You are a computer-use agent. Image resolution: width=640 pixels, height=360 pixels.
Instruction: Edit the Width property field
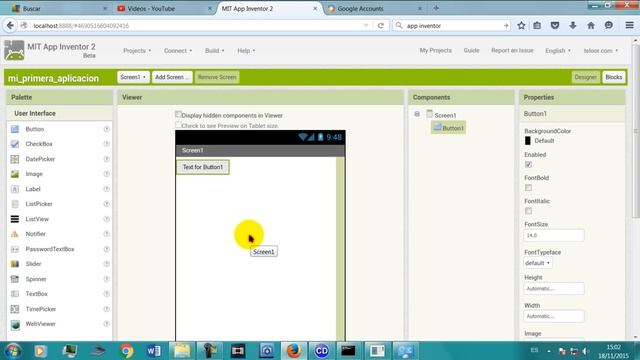pos(553,316)
